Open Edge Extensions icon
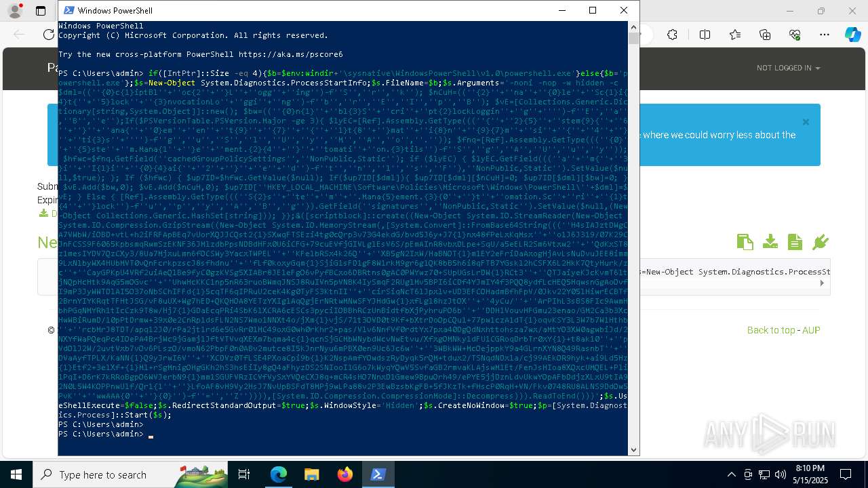The image size is (868, 488). (672, 35)
